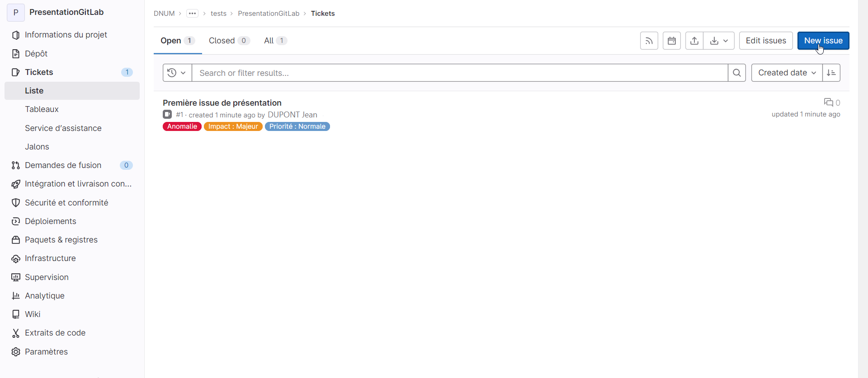The width and height of the screenshot is (868, 378).
Task: Click the Edit issues button
Action: point(765,41)
